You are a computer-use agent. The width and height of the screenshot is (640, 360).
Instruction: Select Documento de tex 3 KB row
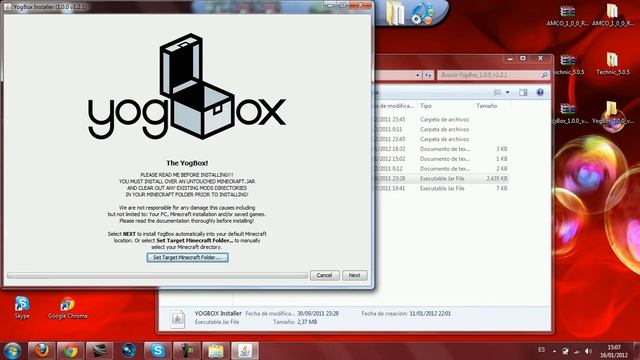click(x=442, y=149)
